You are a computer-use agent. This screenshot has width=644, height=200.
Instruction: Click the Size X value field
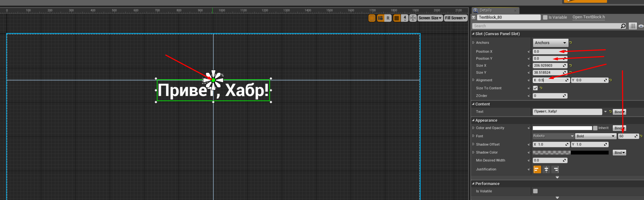[x=550, y=65]
